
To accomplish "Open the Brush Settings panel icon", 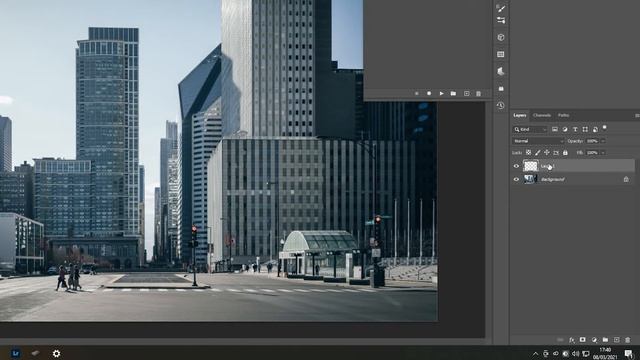I will (501, 8).
